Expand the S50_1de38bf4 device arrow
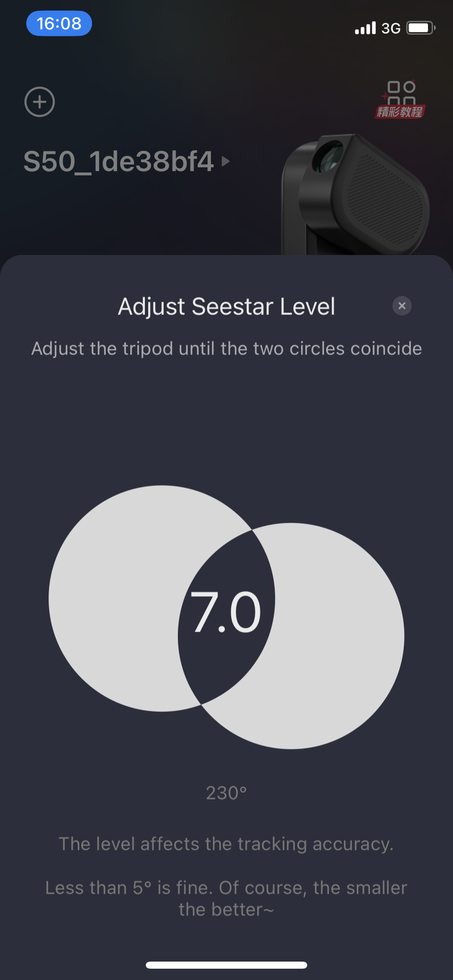 pos(226,161)
